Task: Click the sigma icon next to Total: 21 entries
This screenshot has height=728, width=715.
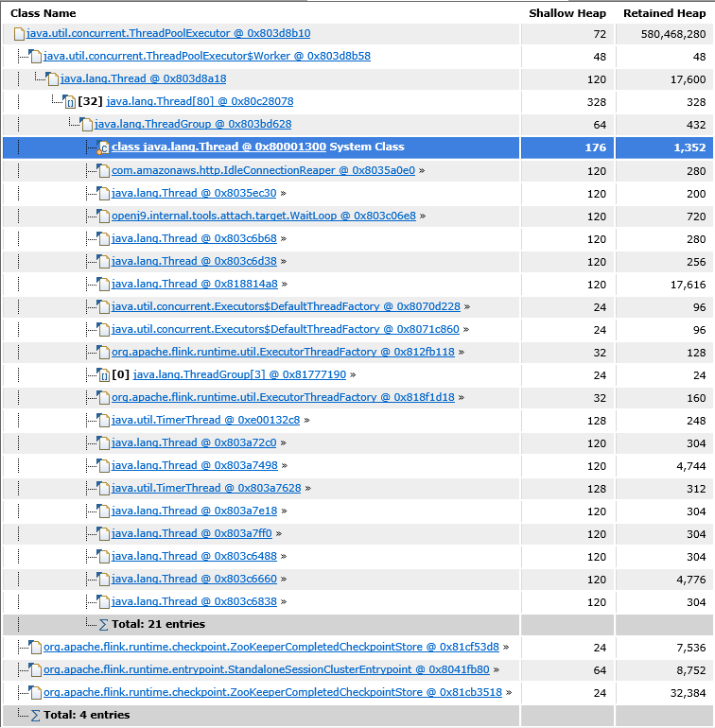Action: (104, 624)
